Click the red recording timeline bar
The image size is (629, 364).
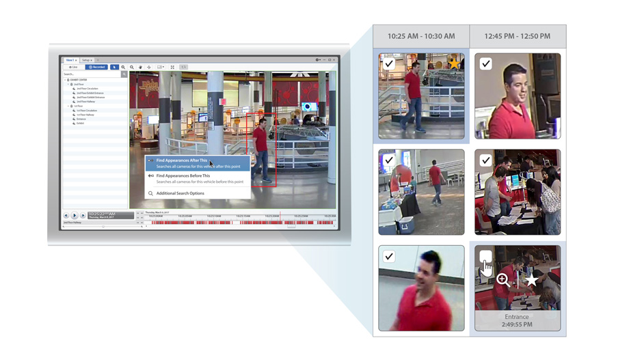(239, 222)
